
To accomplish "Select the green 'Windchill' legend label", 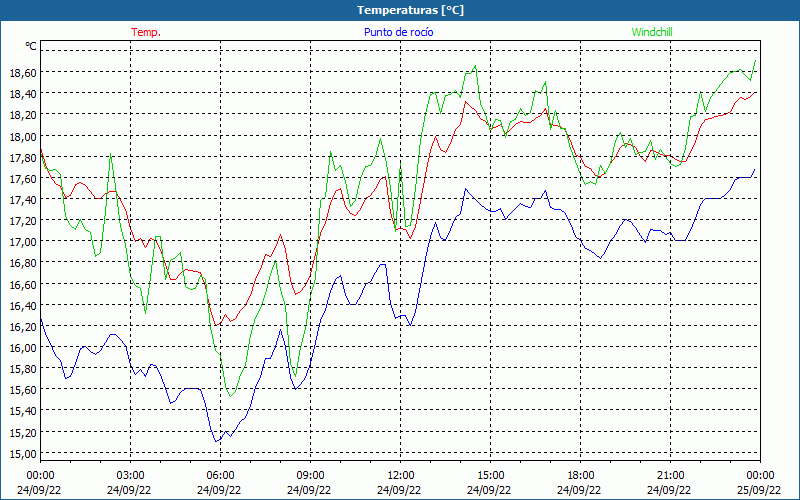I will pos(652,32).
